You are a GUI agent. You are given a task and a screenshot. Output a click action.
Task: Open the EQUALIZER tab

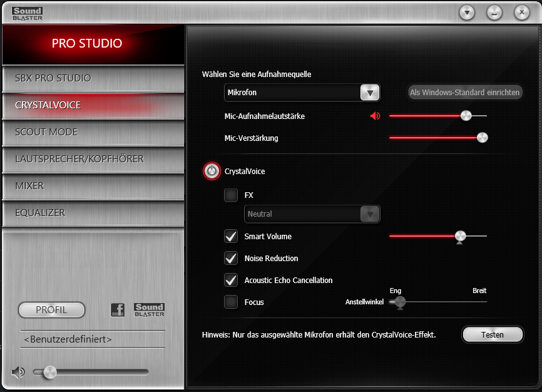tap(93, 213)
